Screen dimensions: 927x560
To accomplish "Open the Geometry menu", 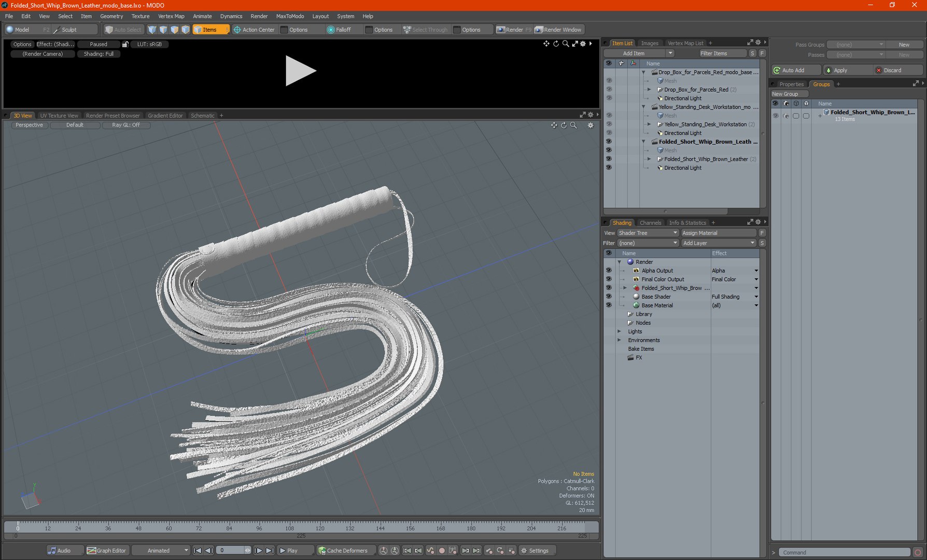I will [x=111, y=16].
